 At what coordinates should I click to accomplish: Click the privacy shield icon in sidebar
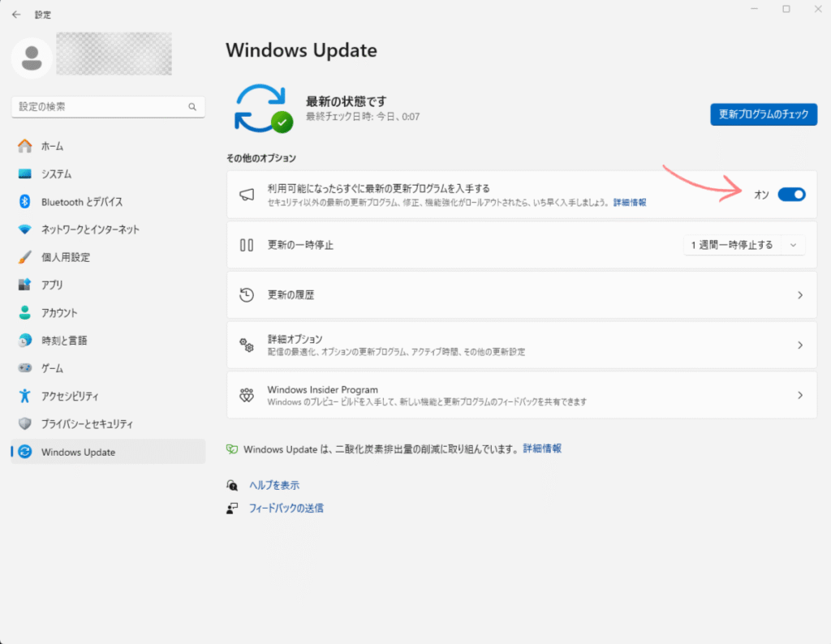click(x=25, y=423)
